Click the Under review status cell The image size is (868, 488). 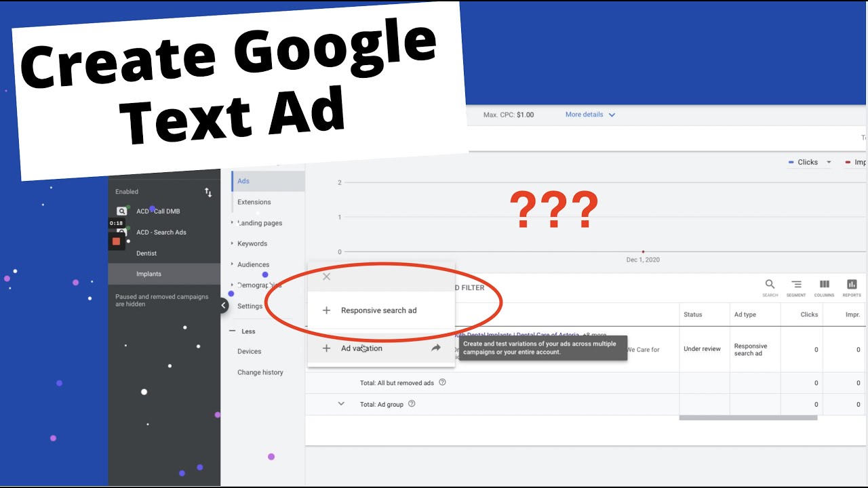(702, 350)
